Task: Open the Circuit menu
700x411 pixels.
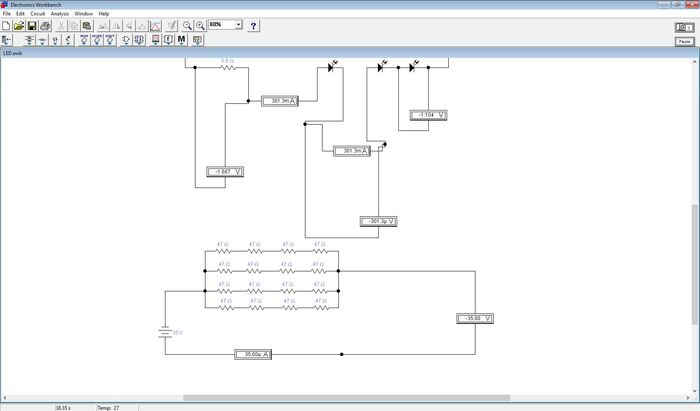Action: pyautogui.click(x=38, y=13)
